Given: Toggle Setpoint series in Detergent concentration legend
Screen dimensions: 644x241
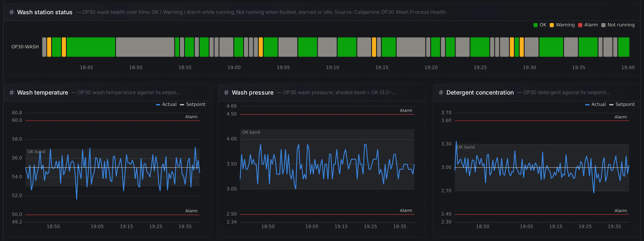Looking at the screenshot, I should (x=622, y=104).
